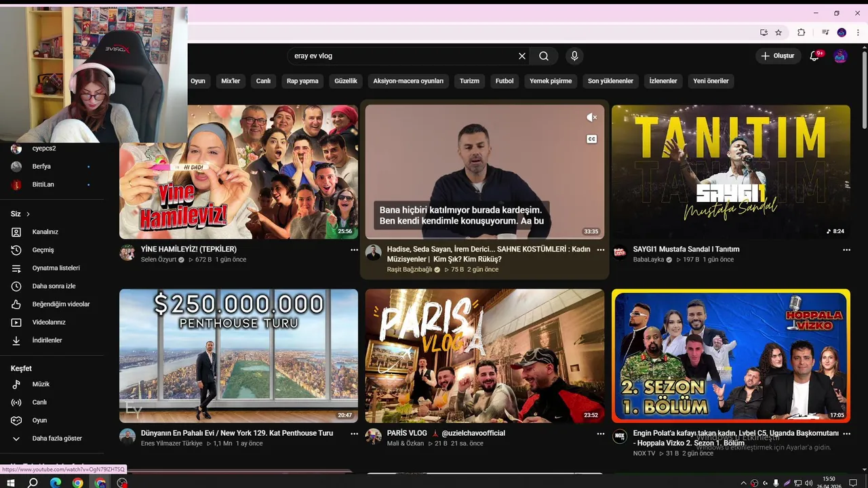This screenshot has width=868, height=488.
Task: Select the Rap yapma filter chip
Action: coord(302,81)
